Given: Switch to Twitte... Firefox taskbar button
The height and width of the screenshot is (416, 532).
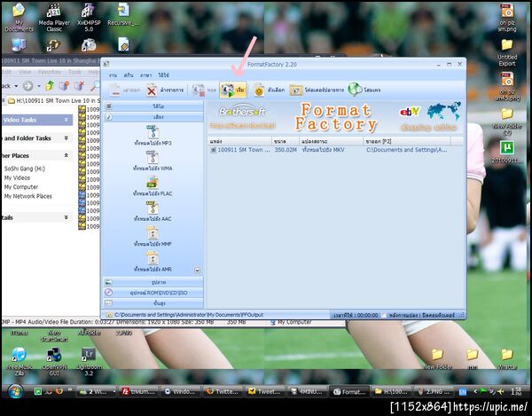Looking at the screenshot, I should (223, 391).
